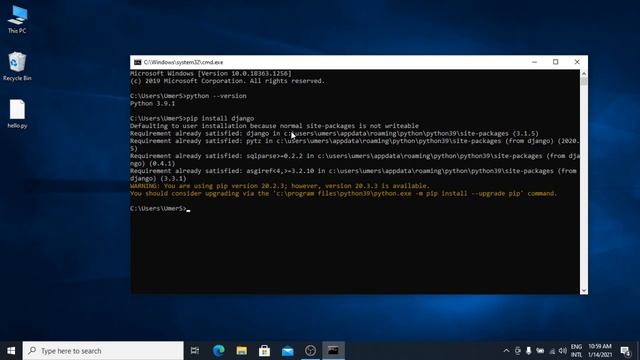Click the 'Requirement already satisfied: sqlparse' line

click(355, 160)
